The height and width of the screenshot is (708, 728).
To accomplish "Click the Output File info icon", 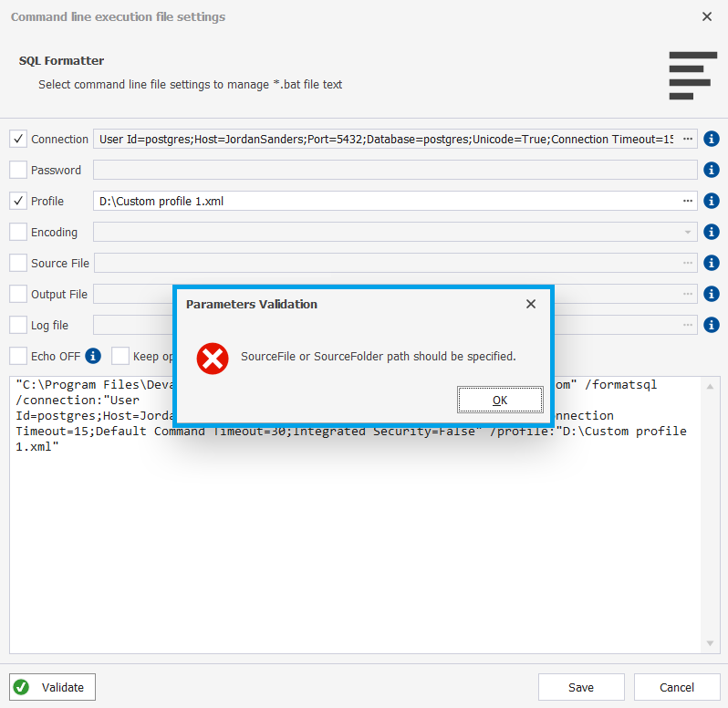I will pyautogui.click(x=712, y=294).
